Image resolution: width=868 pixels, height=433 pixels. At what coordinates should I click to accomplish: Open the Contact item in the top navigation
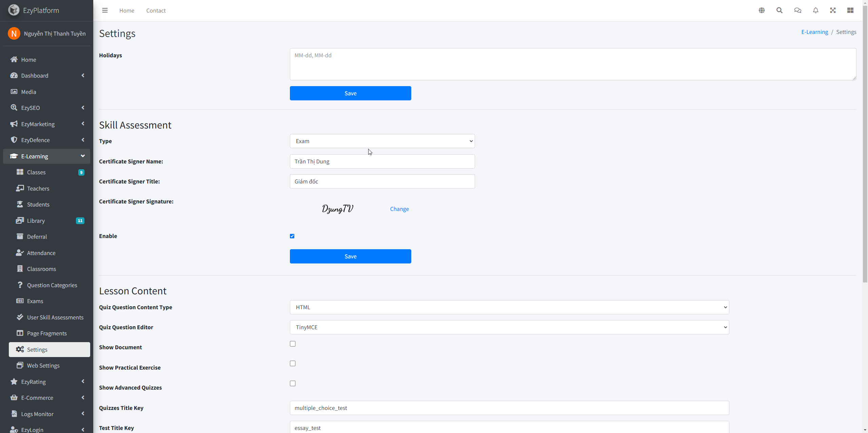[x=156, y=11]
